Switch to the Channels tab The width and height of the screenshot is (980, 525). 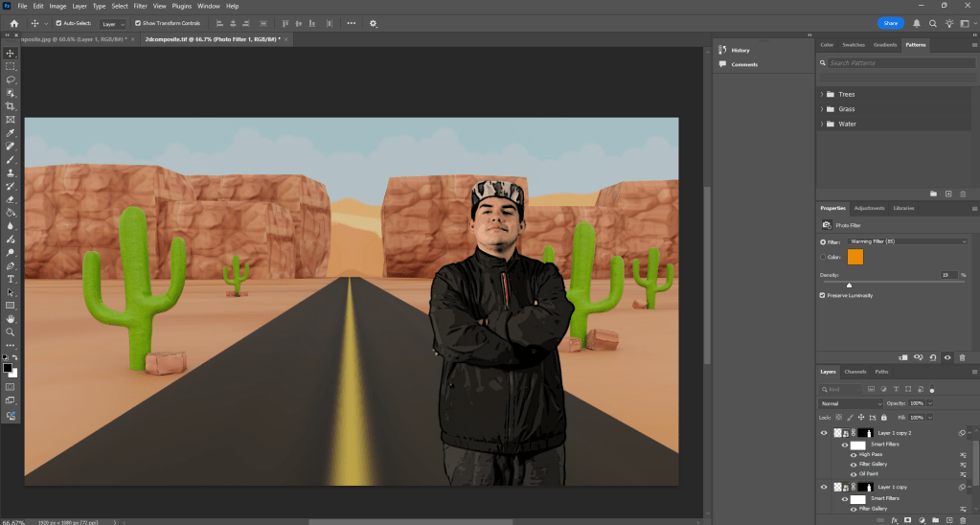(x=855, y=372)
